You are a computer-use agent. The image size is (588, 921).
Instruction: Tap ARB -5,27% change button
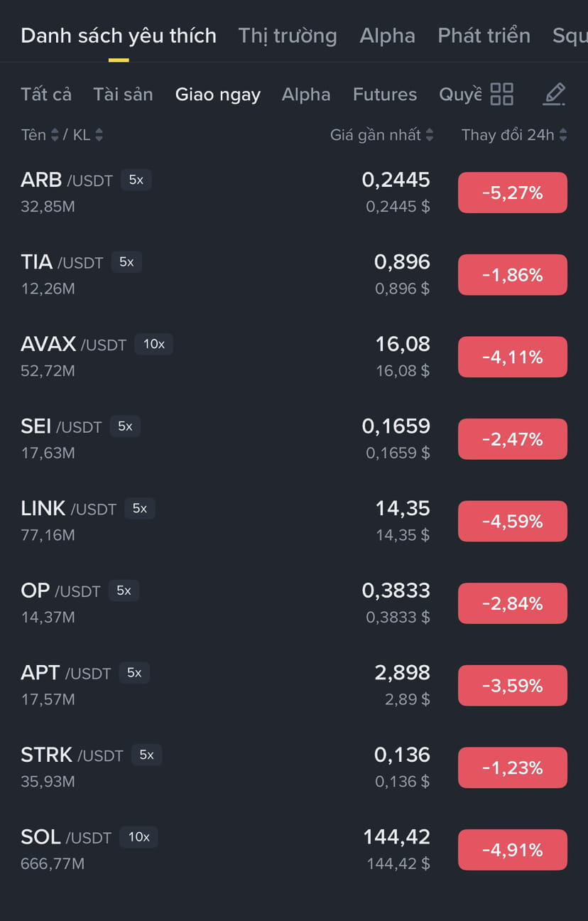(x=513, y=193)
